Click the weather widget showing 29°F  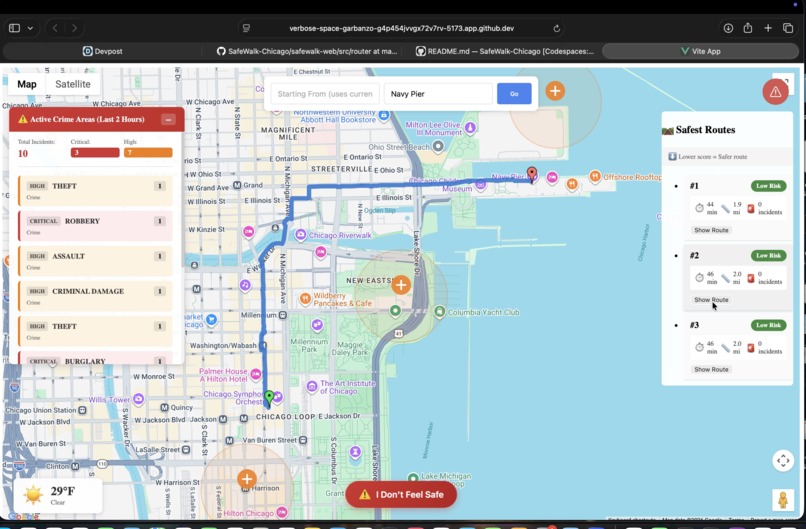(x=58, y=496)
